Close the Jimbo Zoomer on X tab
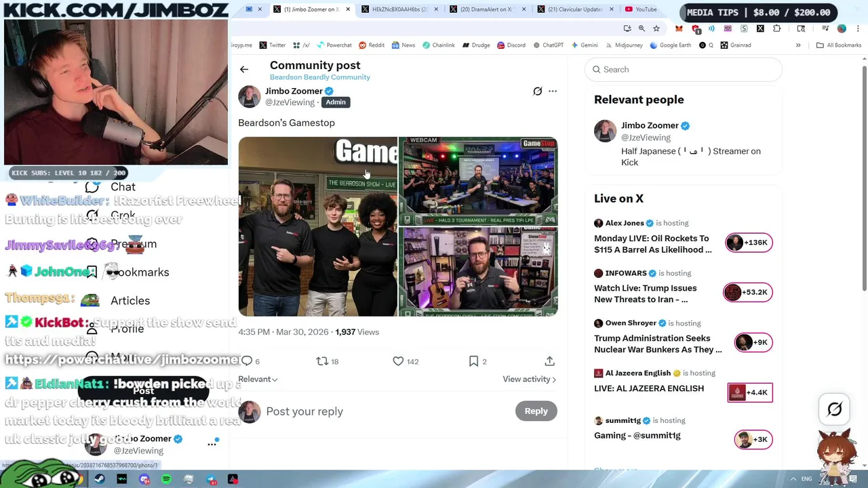This screenshot has width=868, height=488. (348, 9)
